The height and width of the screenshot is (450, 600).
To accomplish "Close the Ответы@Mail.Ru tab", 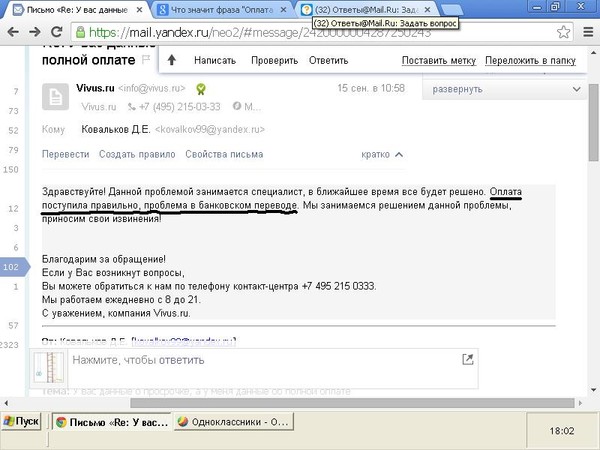I will click(428, 10).
